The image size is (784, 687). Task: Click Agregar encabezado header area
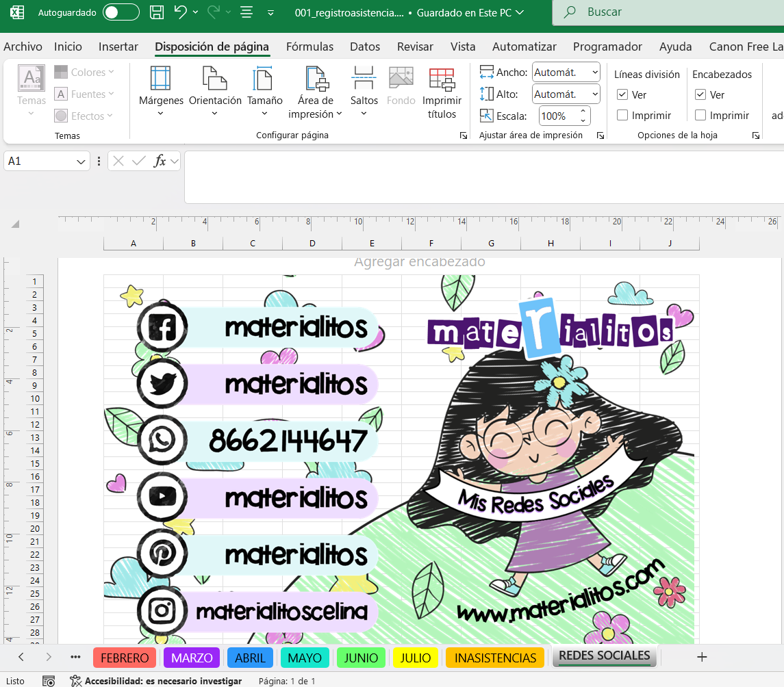[419, 262]
